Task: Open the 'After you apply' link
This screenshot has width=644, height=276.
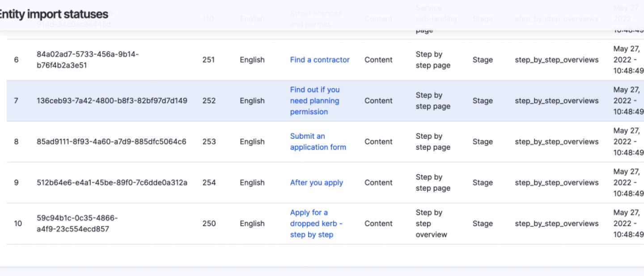Action: pos(316,183)
